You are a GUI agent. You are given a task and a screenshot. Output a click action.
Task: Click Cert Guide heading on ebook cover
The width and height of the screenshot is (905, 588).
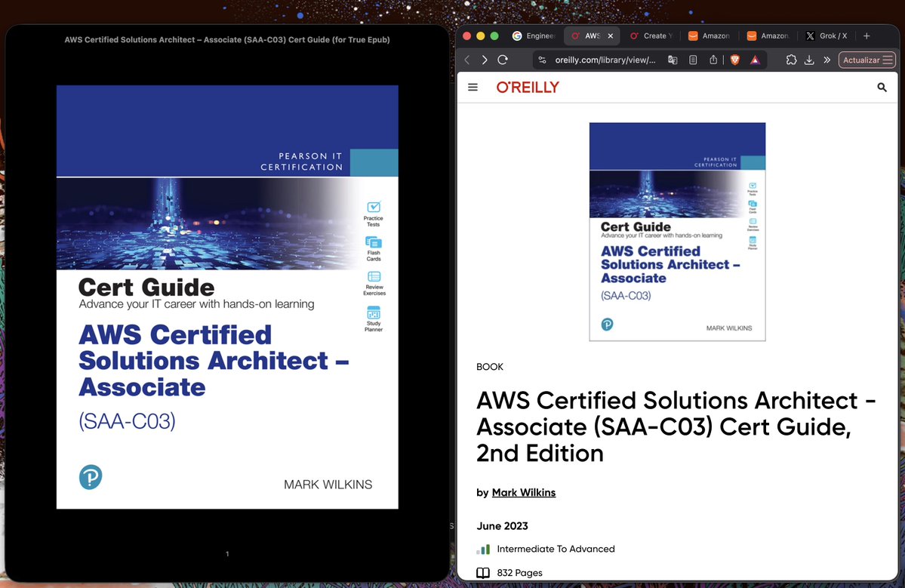click(x=146, y=287)
